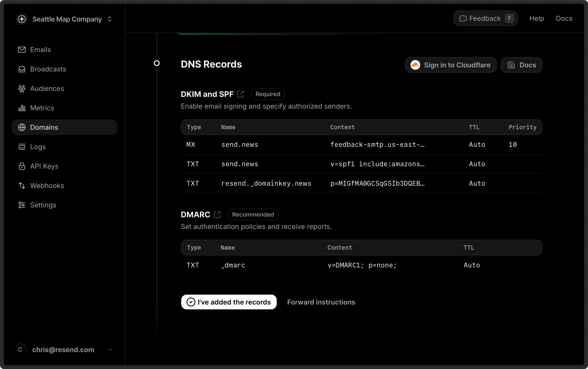This screenshot has width=588, height=369.
Task: Select the Domains globe icon
Action: coord(22,127)
